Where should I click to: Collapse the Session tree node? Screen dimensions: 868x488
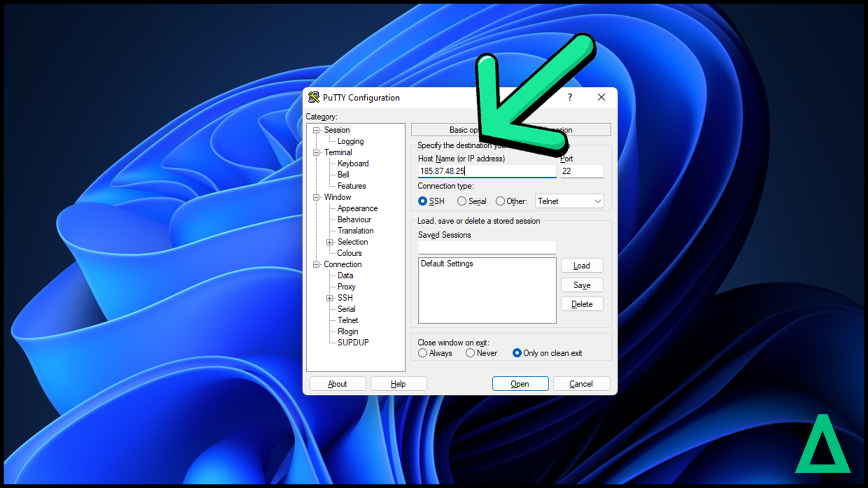(x=316, y=130)
